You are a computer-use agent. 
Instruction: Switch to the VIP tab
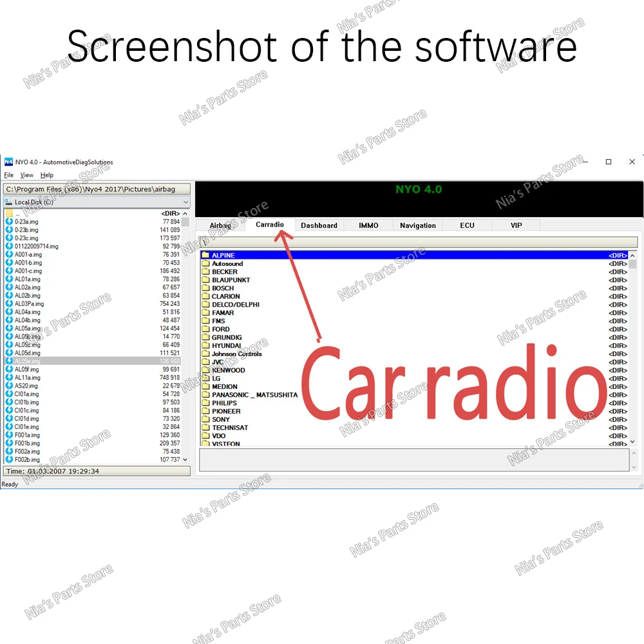tap(516, 225)
